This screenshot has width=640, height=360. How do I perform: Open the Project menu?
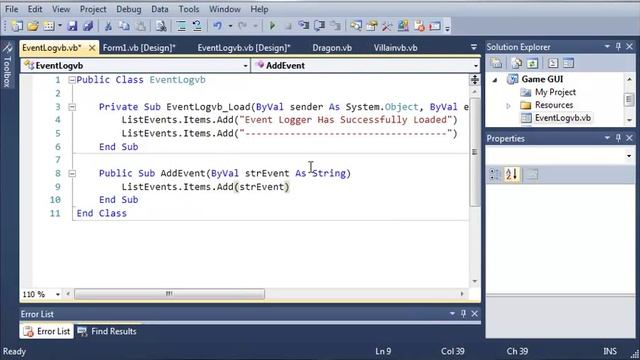pyautogui.click(x=93, y=9)
